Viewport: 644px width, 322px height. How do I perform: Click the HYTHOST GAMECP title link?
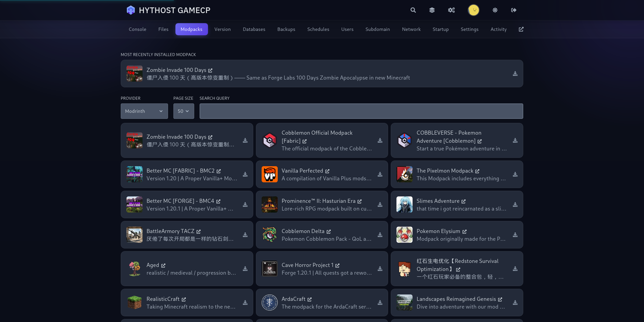click(174, 10)
